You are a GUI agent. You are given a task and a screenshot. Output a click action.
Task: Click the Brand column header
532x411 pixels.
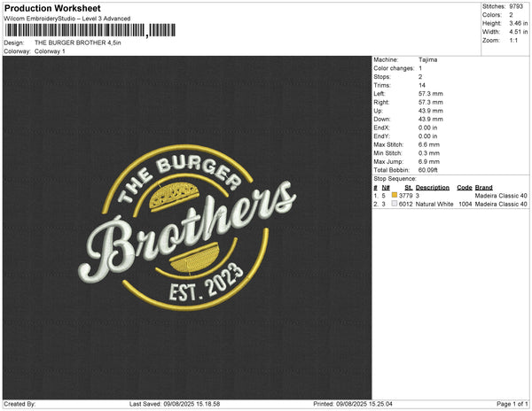click(483, 188)
